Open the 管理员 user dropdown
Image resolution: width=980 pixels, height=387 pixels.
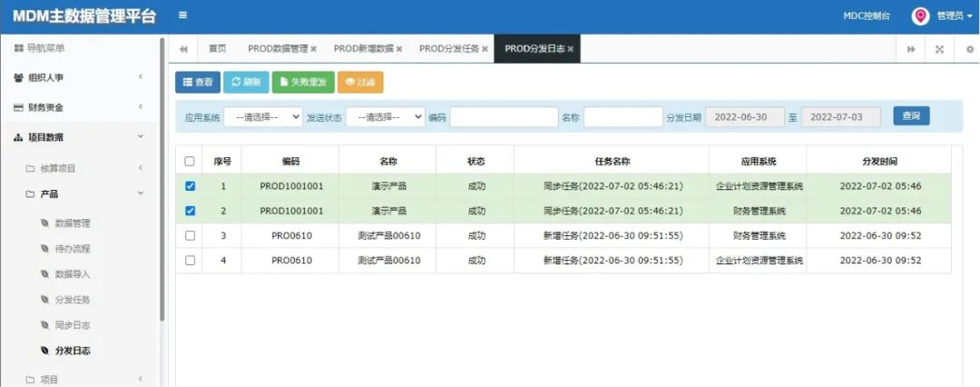(954, 17)
